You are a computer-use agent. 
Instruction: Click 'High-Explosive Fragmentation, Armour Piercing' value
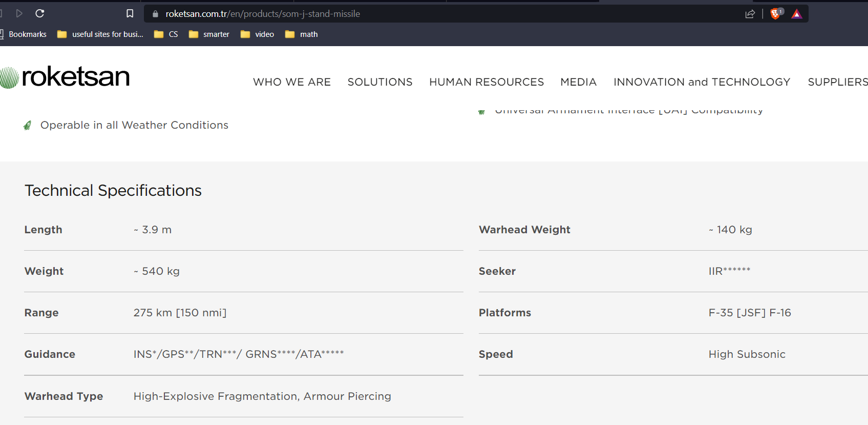(262, 396)
